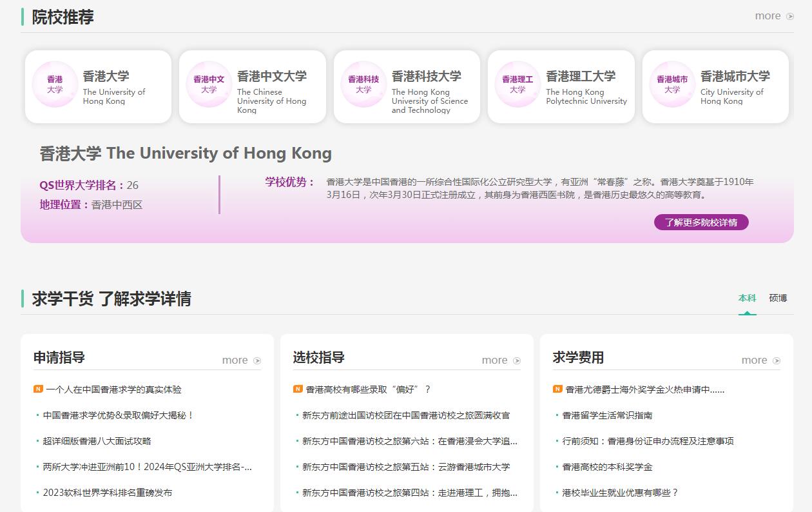Screen dimensions: 812x512
Task: Click the orange N badge beside 香港高校有哪些录取“偏好”
Action: [298, 389]
